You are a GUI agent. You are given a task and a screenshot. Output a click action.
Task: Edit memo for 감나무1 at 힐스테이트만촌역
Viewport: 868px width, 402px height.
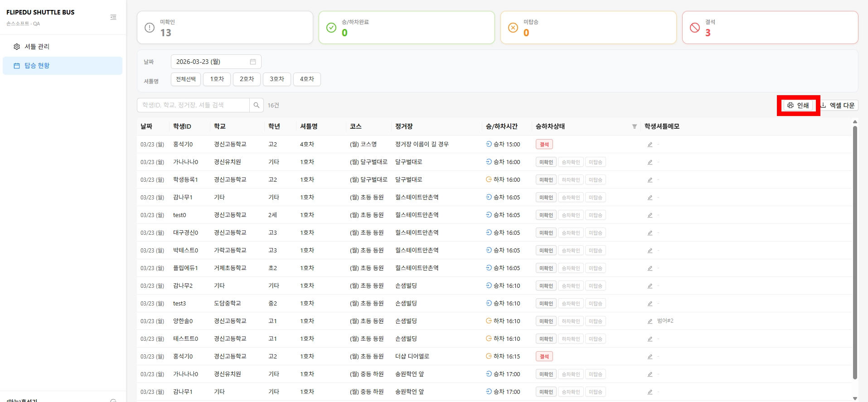(x=650, y=198)
